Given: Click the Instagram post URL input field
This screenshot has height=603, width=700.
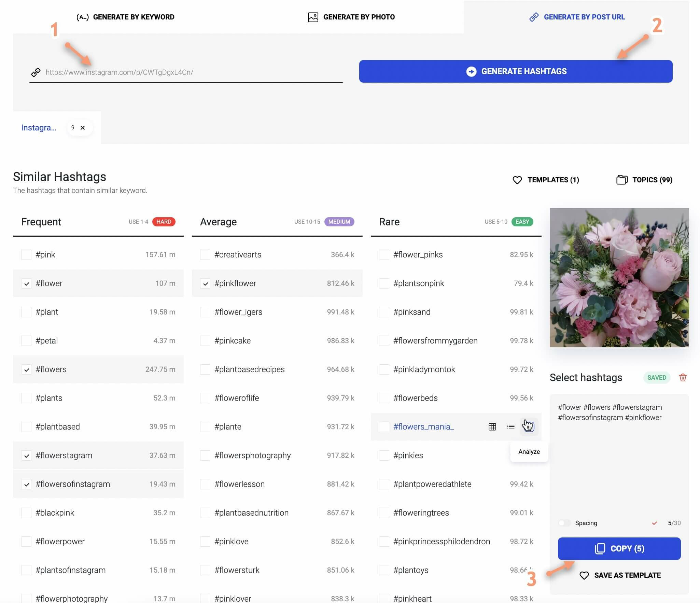Looking at the screenshot, I should click(191, 72).
